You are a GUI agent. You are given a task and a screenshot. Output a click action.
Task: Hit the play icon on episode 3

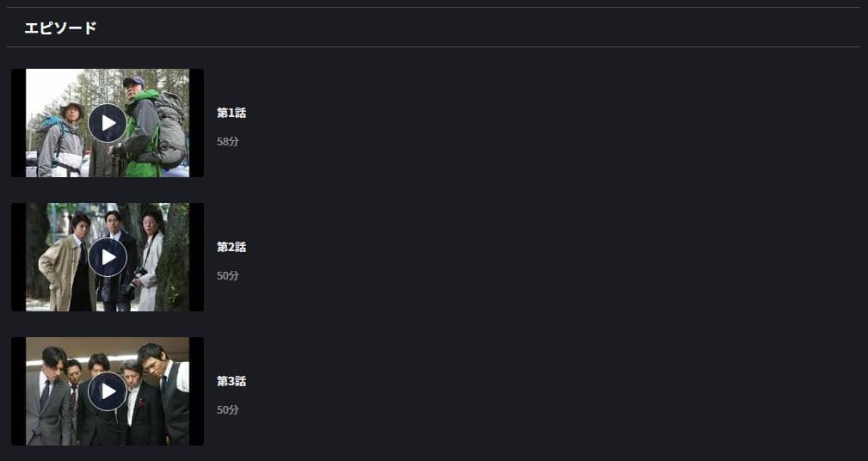click(x=108, y=391)
